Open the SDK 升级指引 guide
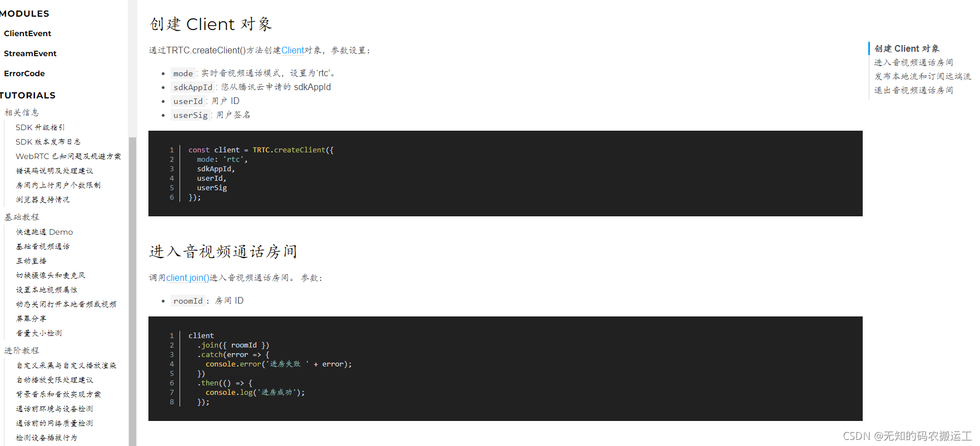This screenshot has width=980, height=446. (39, 127)
